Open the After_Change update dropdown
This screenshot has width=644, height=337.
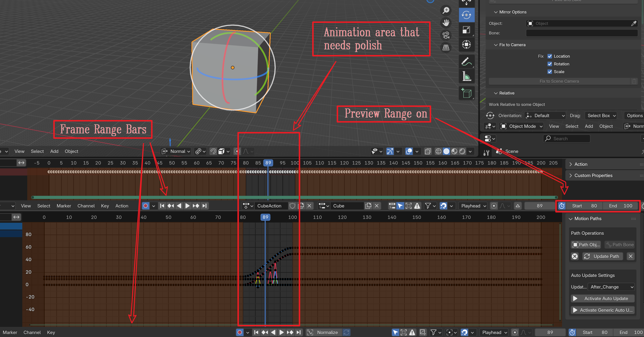pos(611,287)
